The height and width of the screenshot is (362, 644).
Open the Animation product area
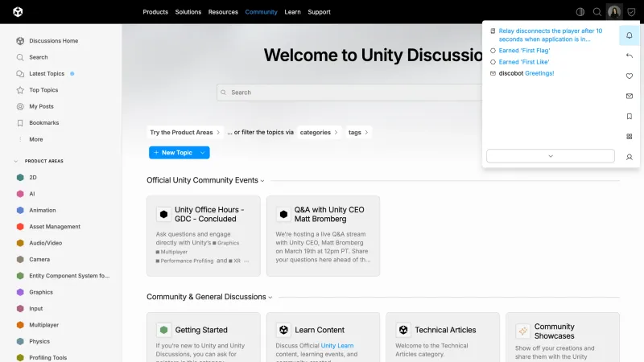click(43, 210)
